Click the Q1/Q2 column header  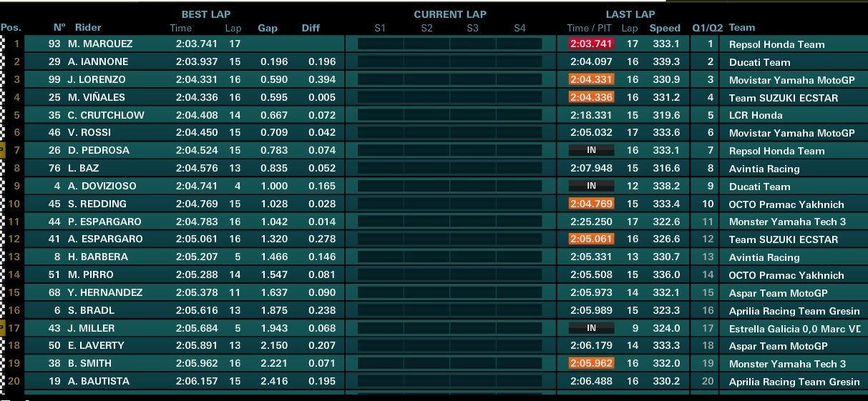708,29
